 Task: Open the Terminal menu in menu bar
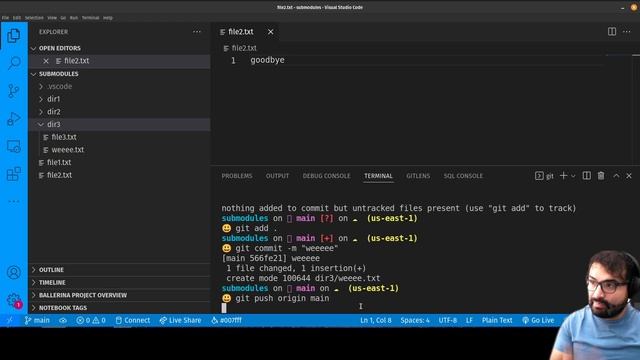pyautogui.click(x=90, y=18)
